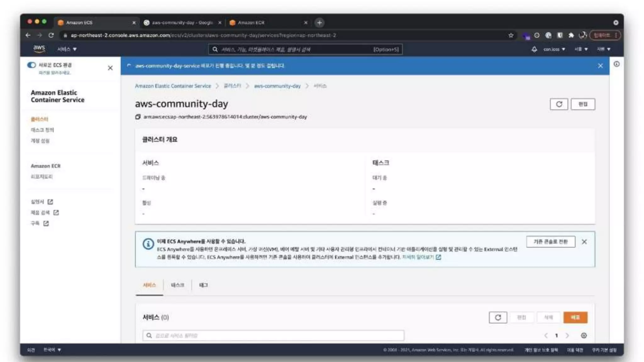Screen dimensions: 644x362
Task: Refresh cluster overview with circular arrow button
Action: click(x=559, y=104)
